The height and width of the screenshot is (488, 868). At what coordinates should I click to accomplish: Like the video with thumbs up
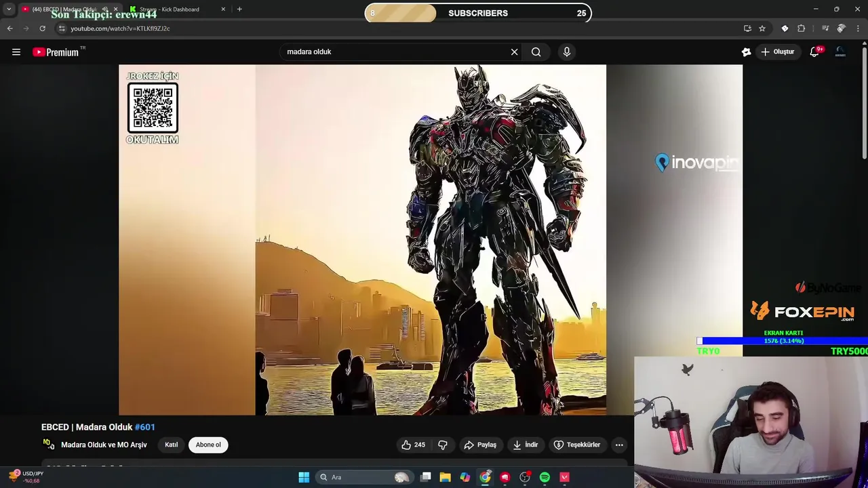tap(413, 445)
